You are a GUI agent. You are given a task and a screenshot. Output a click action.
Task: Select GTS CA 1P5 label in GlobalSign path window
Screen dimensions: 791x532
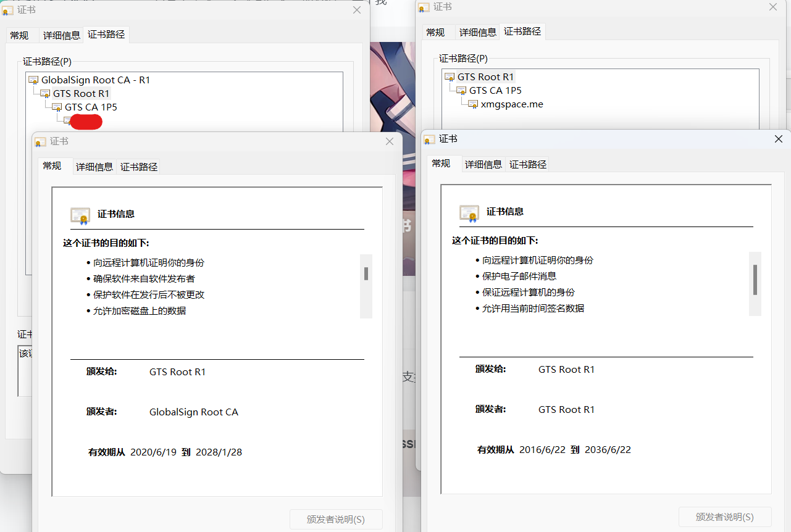(91, 107)
